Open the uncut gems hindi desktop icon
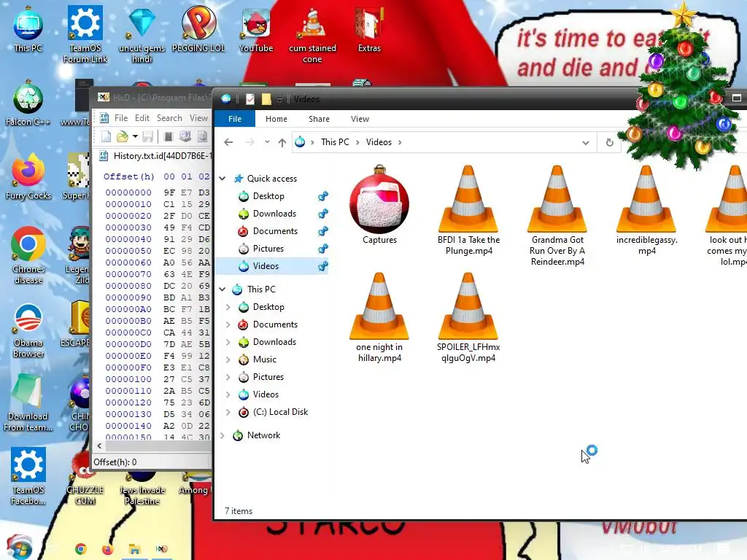Screen dimensions: 747x560 tap(142, 34)
